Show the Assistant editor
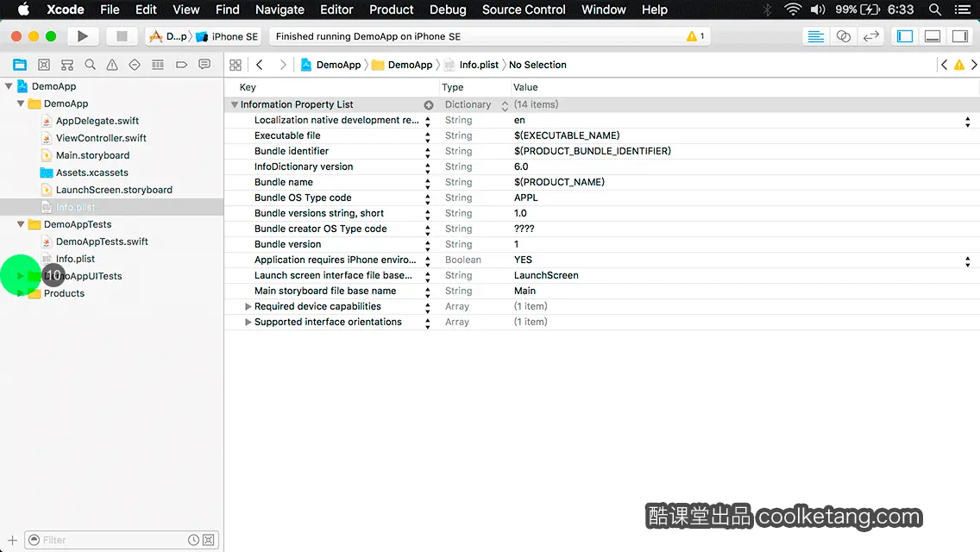The image size is (980, 552). 843,36
